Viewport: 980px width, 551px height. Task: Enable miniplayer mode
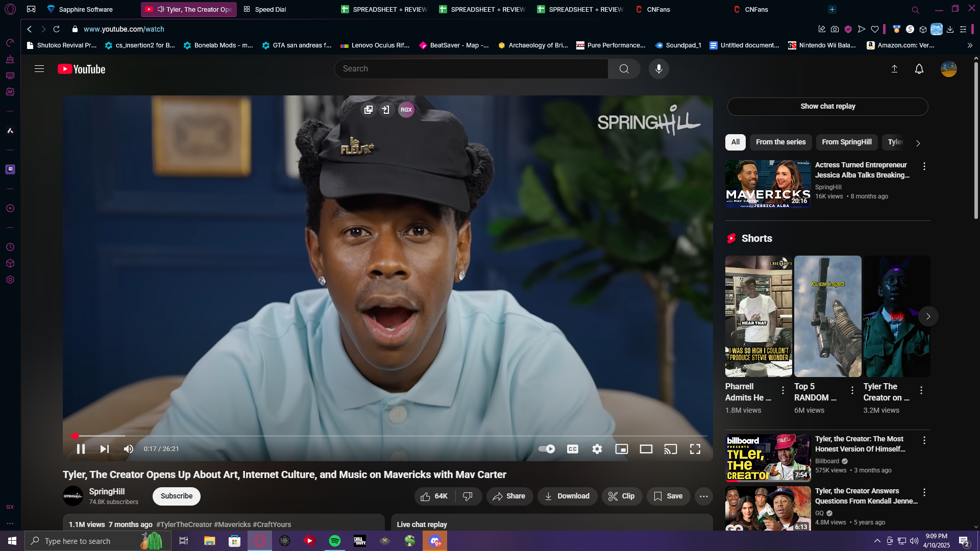pos(621,449)
